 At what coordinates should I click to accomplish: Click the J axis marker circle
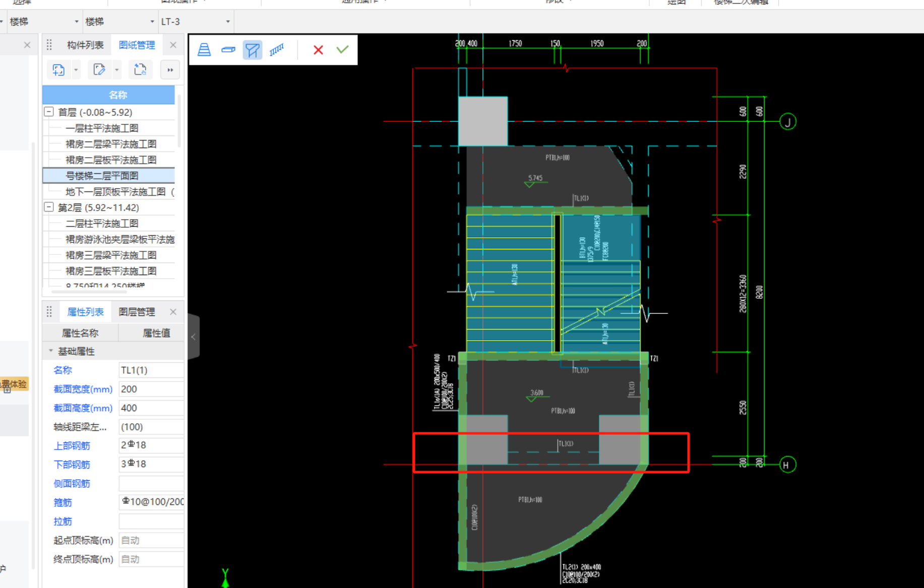click(787, 121)
